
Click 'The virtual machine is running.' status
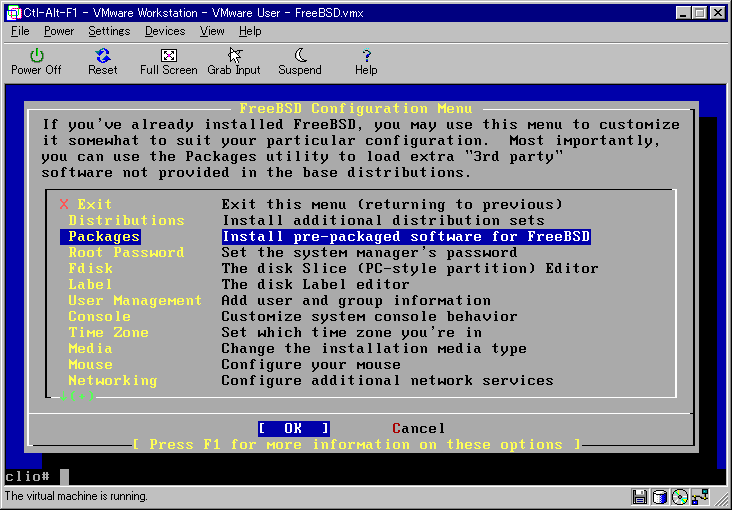[77, 496]
